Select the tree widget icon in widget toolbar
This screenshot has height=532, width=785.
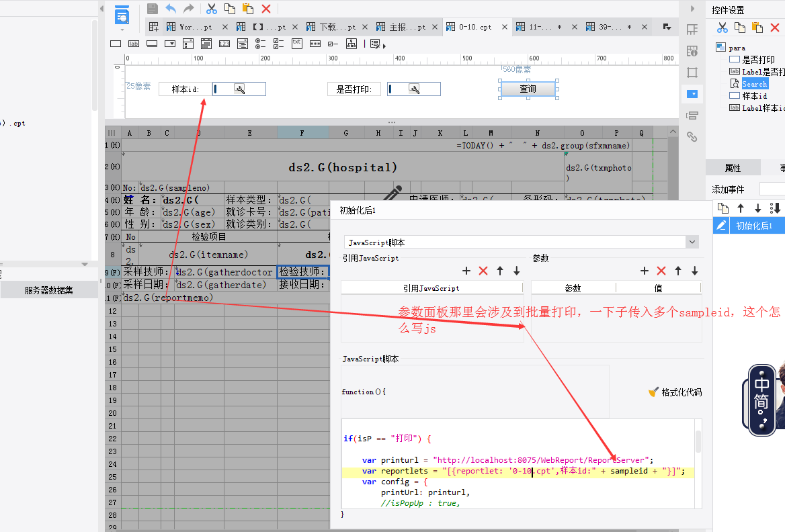coord(351,44)
